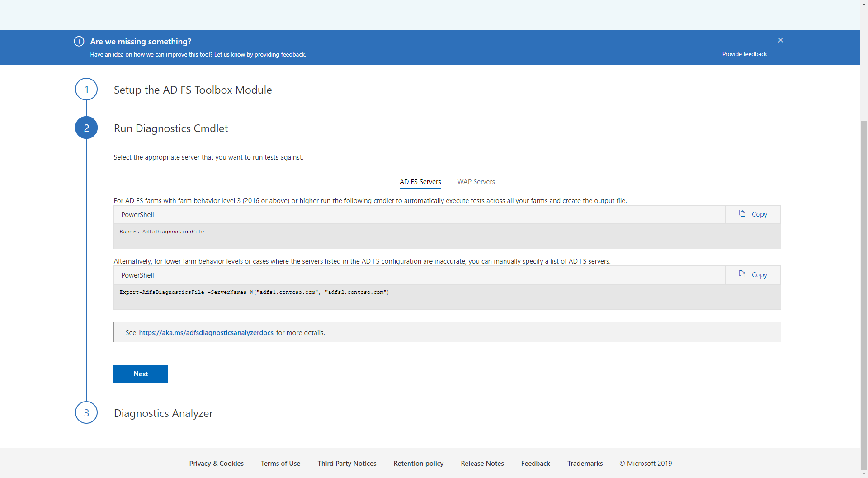Open the Retention policy page
This screenshot has height=478, width=868.
[418, 463]
